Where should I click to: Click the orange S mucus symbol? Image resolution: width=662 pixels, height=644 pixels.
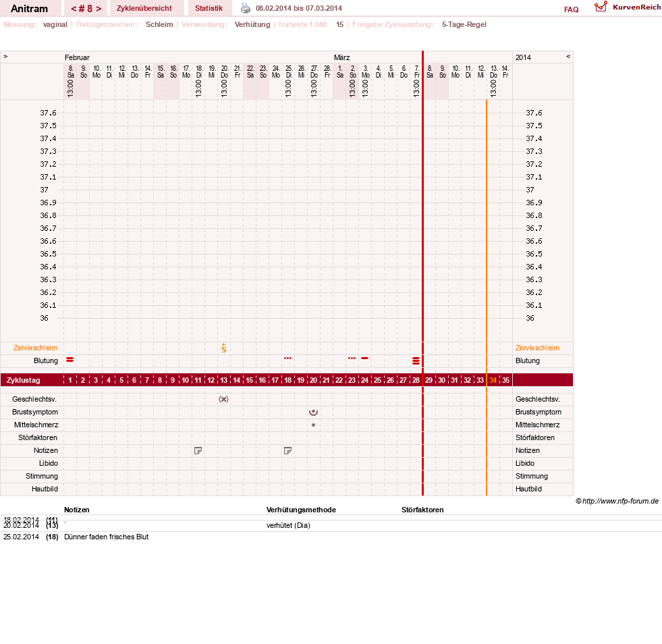[x=224, y=348]
